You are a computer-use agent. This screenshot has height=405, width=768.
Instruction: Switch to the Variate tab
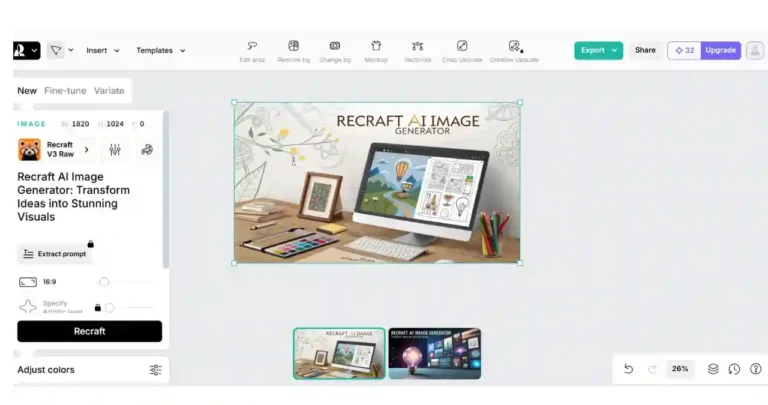109,91
